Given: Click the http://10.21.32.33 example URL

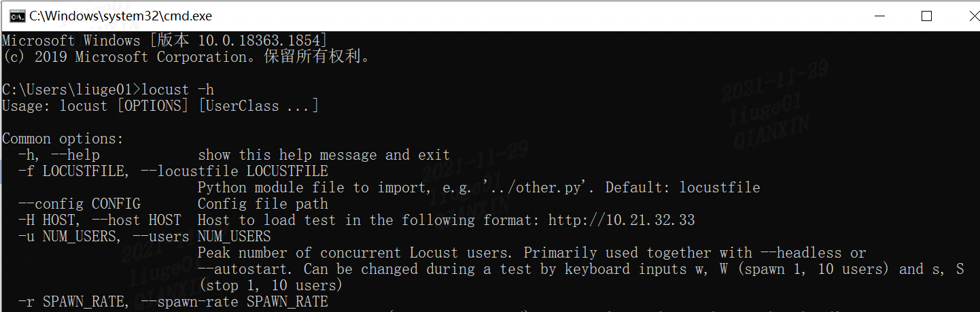Looking at the screenshot, I should (621, 220).
